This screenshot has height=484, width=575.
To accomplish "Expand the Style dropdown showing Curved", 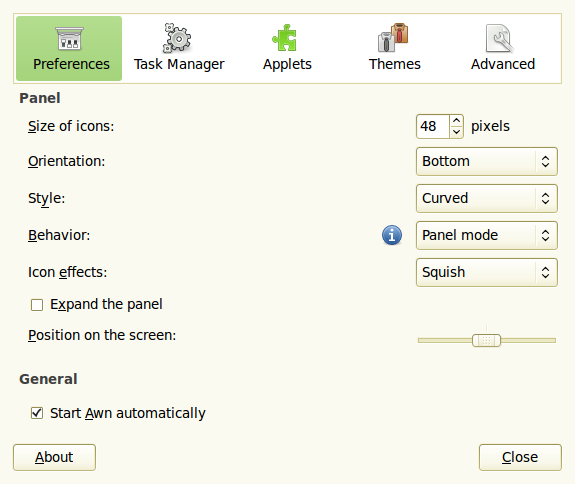I will (x=487, y=198).
